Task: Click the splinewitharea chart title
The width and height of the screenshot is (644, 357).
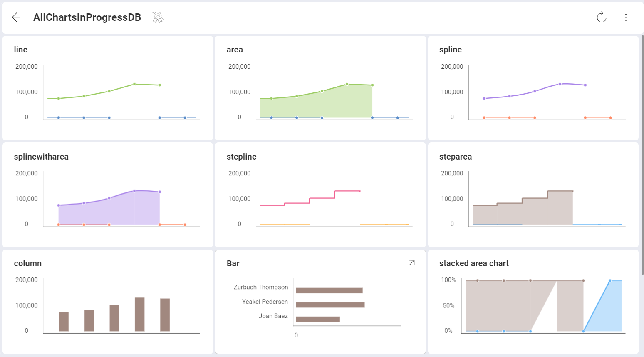Action: point(41,157)
